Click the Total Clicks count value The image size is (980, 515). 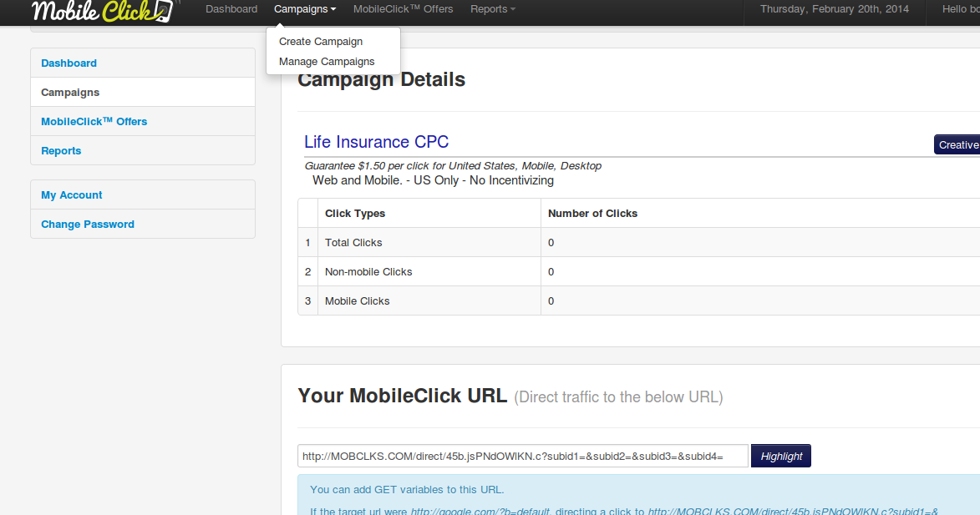coord(551,243)
